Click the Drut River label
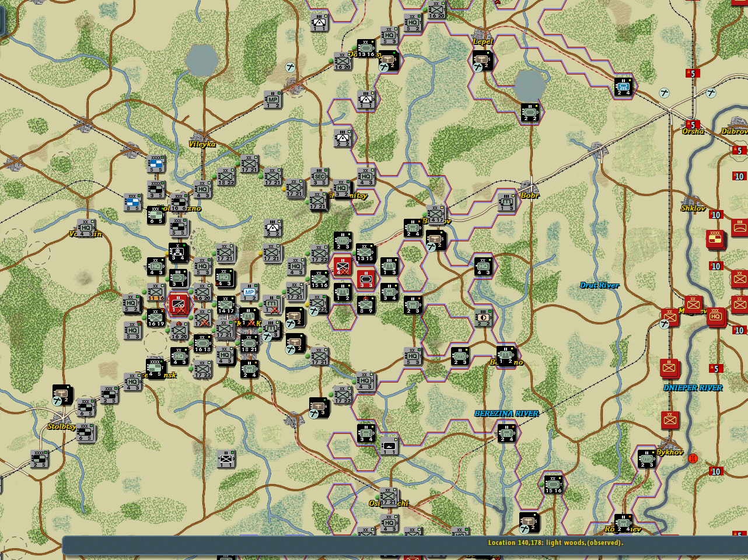Image resolution: width=748 pixels, height=560 pixels. pyautogui.click(x=600, y=285)
